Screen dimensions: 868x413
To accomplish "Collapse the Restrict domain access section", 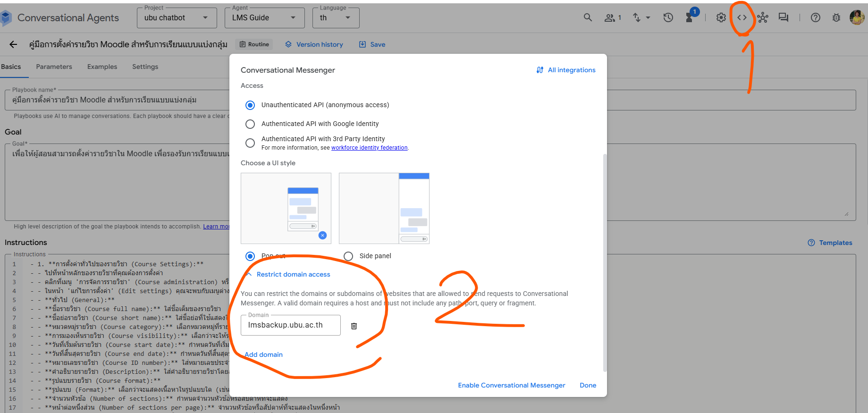I will click(288, 274).
